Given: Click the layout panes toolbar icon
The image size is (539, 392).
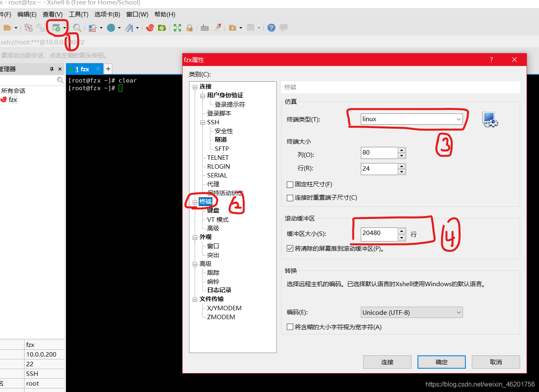Looking at the screenshot, I should (251, 28).
